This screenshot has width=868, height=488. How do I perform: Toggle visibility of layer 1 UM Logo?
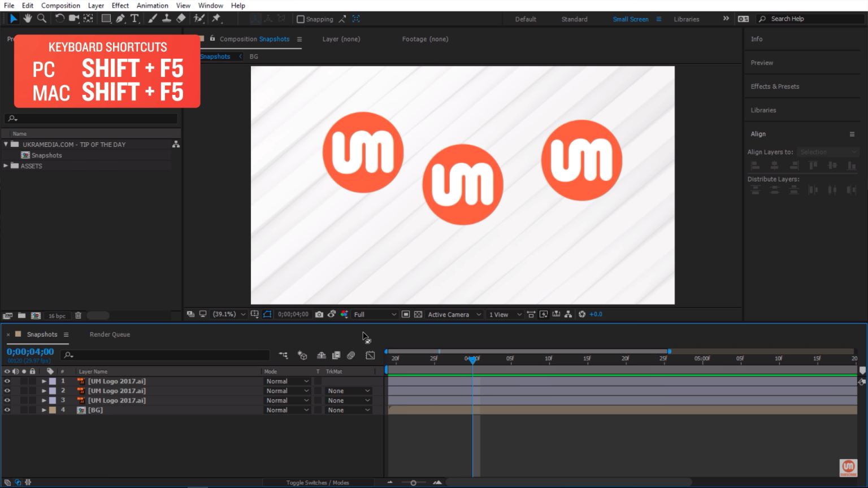point(7,381)
